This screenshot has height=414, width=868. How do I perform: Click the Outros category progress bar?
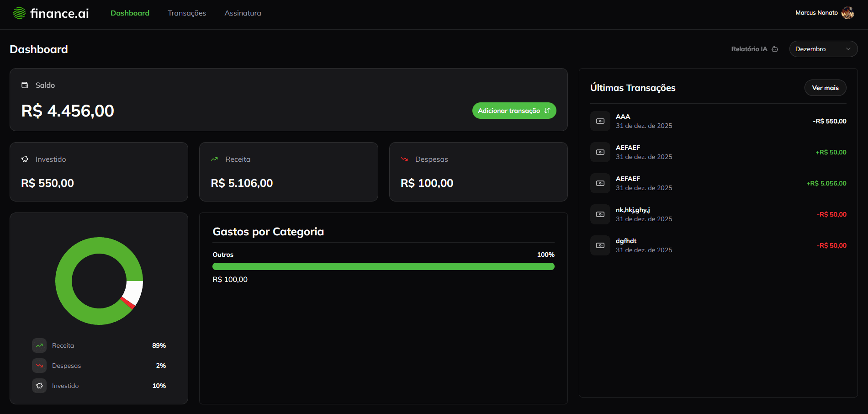pyautogui.click(x=383, y=266)
